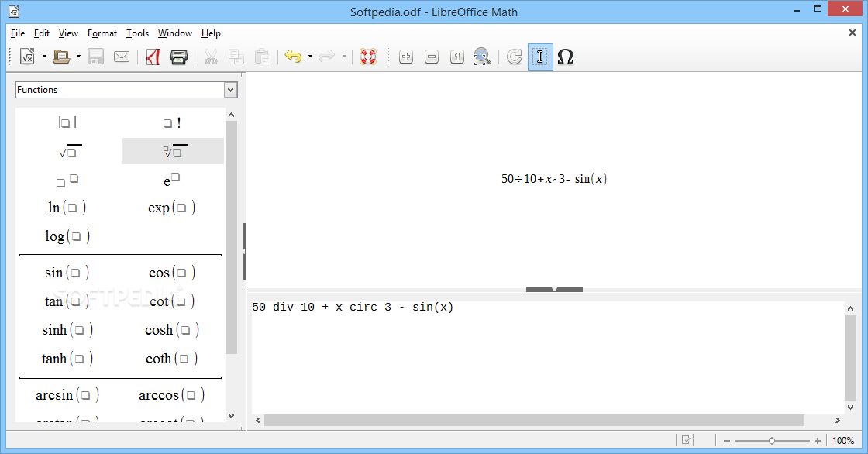Click the Open file folder icon
868x454 pixels.
[61, 57]
